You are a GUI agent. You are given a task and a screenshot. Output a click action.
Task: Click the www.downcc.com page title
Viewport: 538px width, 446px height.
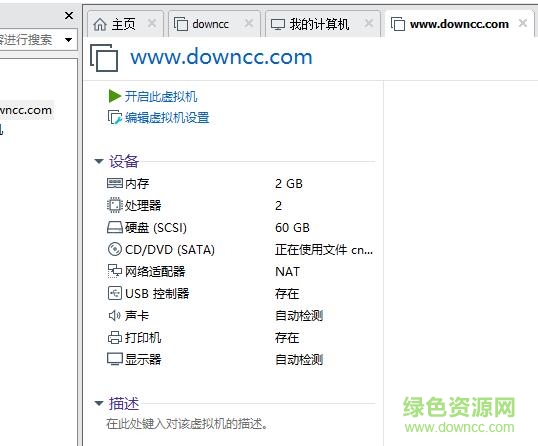click(x=221, y=57)
